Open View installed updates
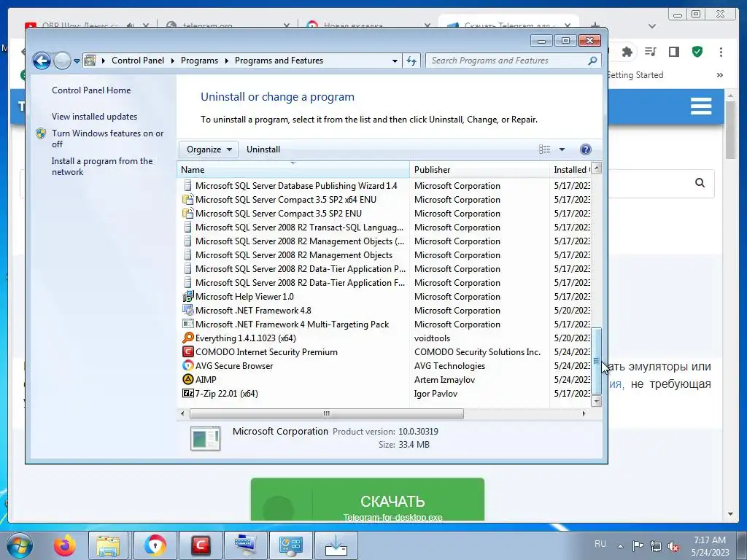This screenshot has width=747, height=560. pos(94,116)
